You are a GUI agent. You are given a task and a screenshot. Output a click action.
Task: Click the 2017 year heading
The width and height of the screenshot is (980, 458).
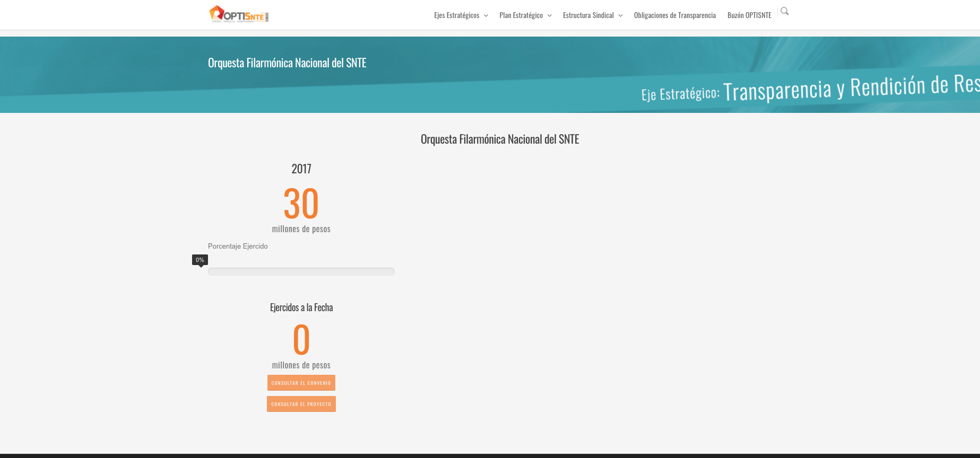pos(301,169)
